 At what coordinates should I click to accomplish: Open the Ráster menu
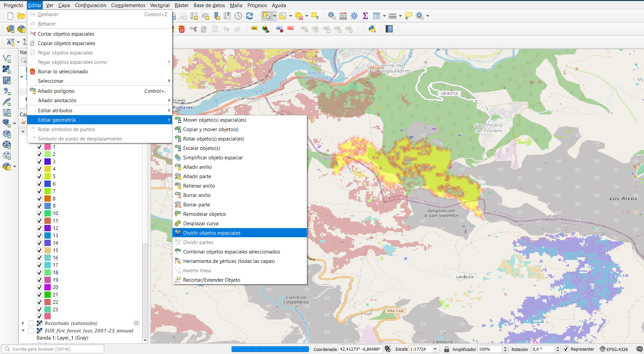point(182,5)
